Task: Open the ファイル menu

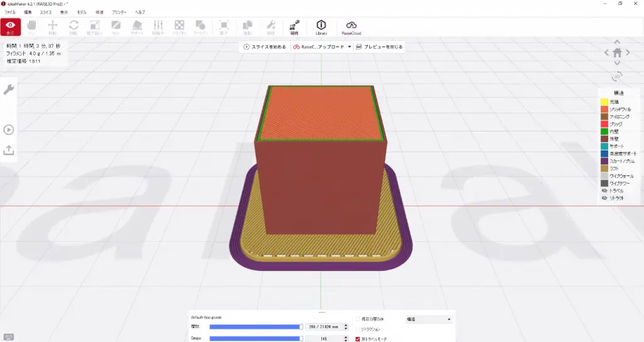Action: [x=10, y=12]
